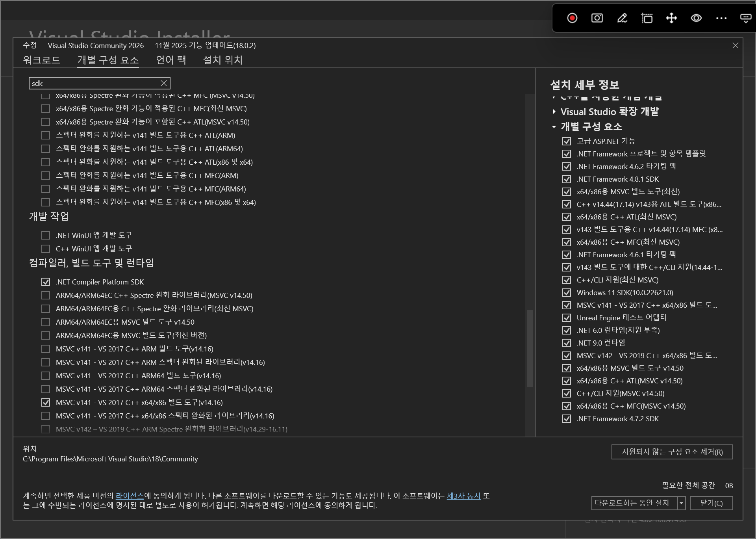The height and width of the screenshot is (539, 756).
Task: Activate the move tool in the capture toolbar
Action: pyautogui.click(x=671, y=19)
